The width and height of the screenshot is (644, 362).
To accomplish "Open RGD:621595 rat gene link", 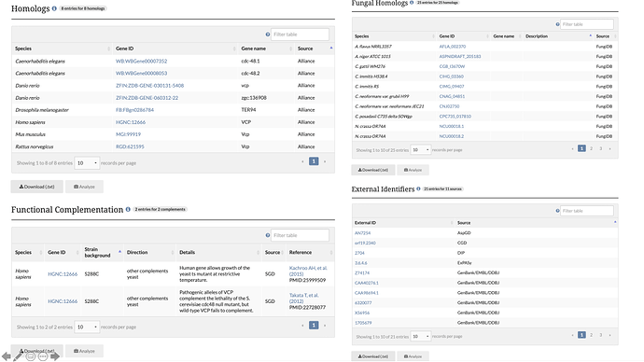I will [130, 146].
